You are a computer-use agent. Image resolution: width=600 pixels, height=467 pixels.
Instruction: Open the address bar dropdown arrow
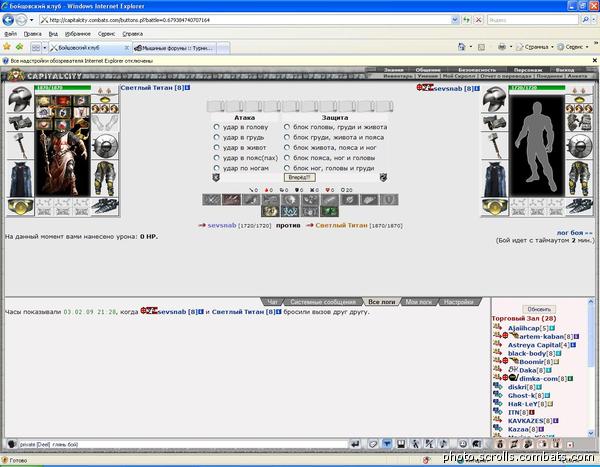click(455, 20)
